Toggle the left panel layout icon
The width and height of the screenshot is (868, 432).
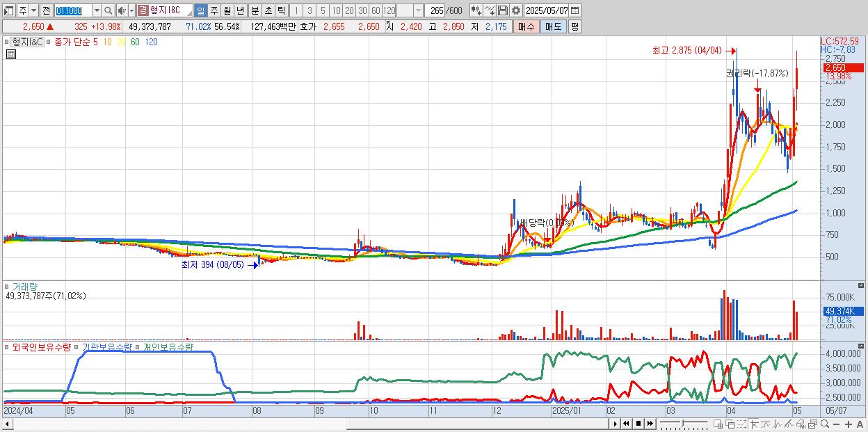(9, 10)
